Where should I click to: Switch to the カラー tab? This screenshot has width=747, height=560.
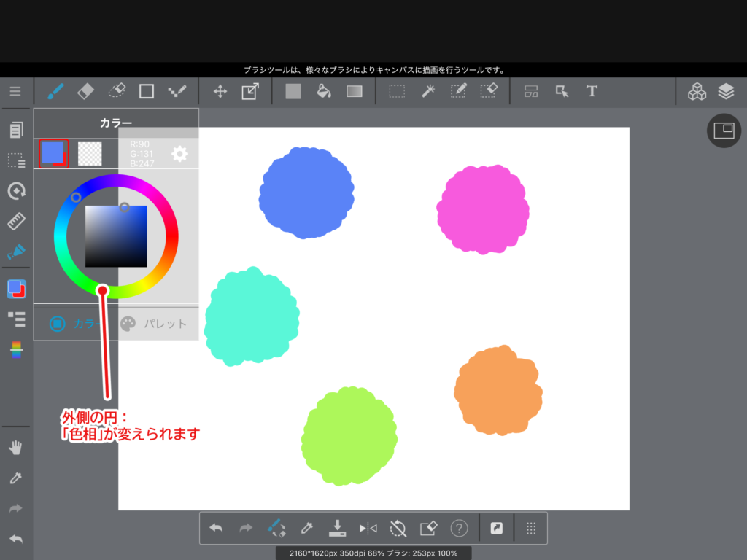click(x=74, y=324)
